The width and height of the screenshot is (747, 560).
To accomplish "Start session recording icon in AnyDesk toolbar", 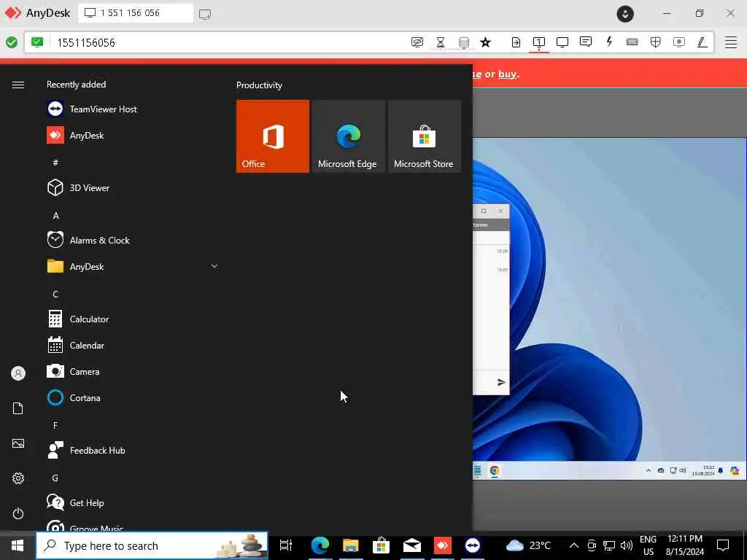I will point(679,42).
